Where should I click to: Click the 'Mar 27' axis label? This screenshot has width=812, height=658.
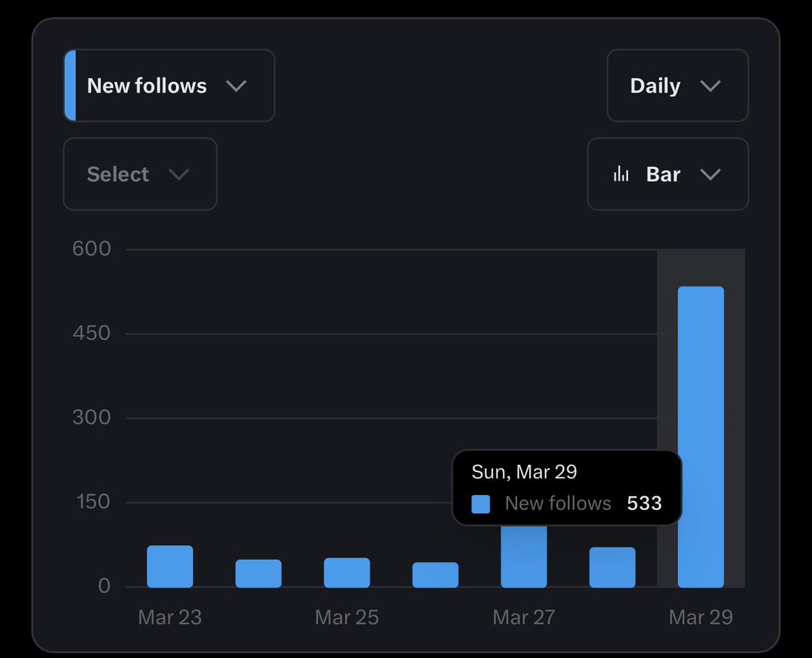[x=524, y=617]
